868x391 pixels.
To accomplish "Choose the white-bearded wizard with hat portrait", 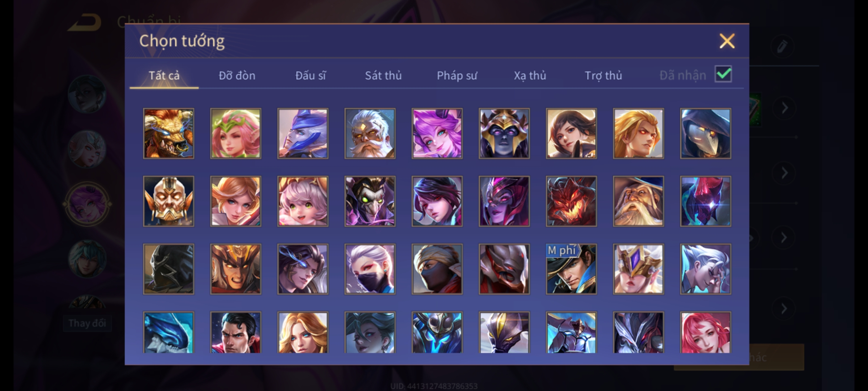I will click(638, 201).
